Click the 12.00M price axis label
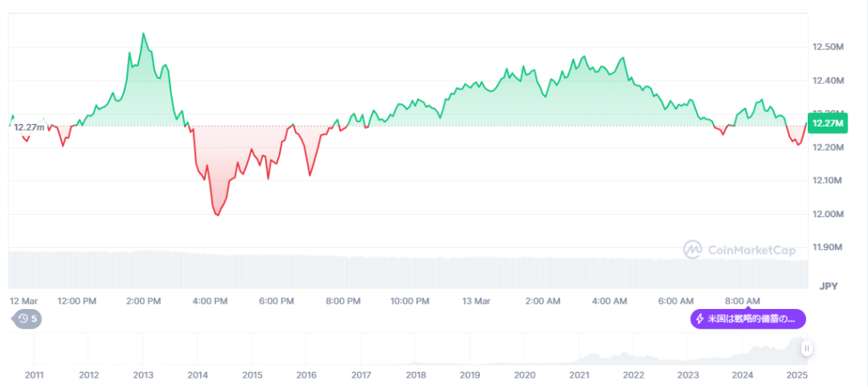The image size is (868, 387). (828, 214)
